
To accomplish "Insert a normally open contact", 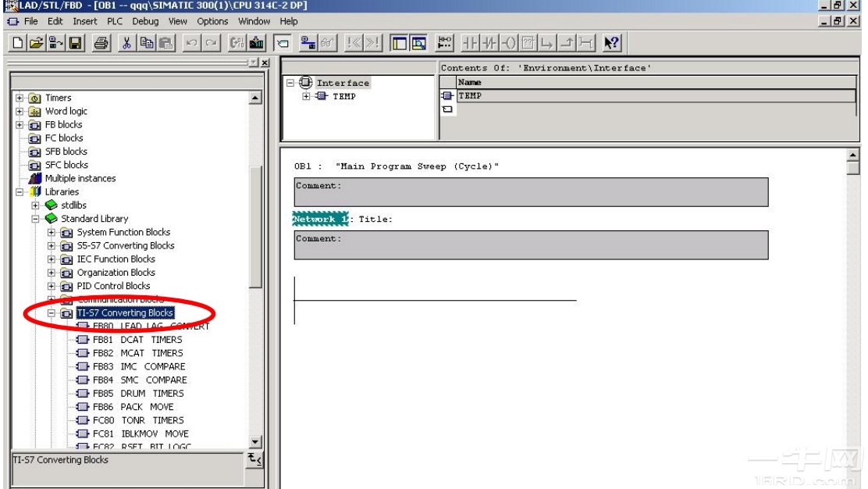I will click(471, 42).
